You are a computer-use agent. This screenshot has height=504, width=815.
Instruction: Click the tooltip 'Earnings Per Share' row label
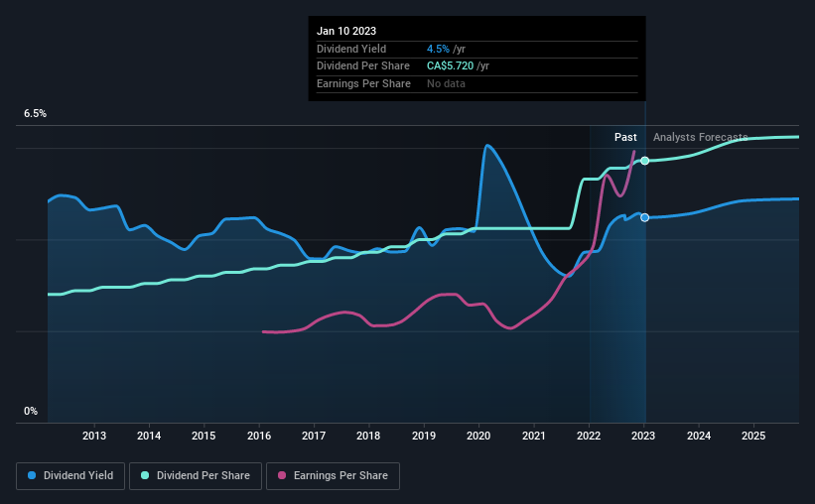point(363,83)
